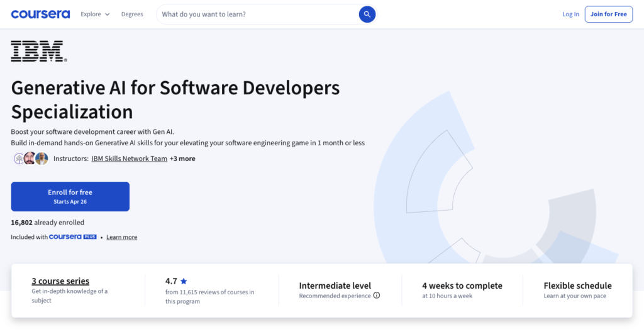Click the Join for Free button
Screen dimensions: 644x334
pos(609,14)
